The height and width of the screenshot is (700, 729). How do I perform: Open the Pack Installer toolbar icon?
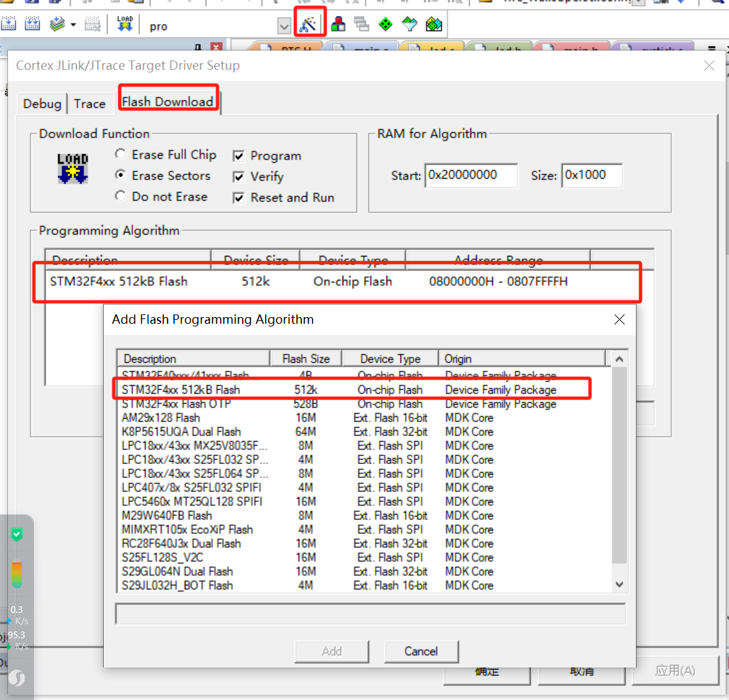434,24
